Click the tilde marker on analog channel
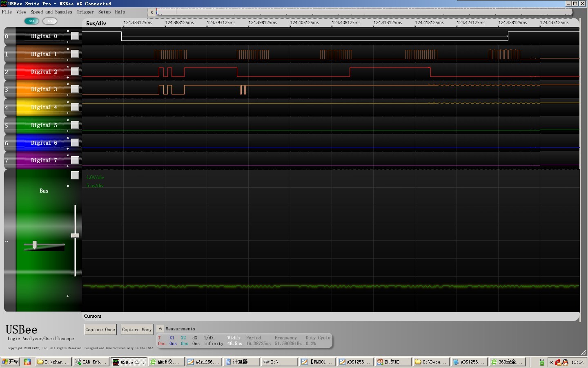Viewport: 588px width, 368px height. click(7, 241)
